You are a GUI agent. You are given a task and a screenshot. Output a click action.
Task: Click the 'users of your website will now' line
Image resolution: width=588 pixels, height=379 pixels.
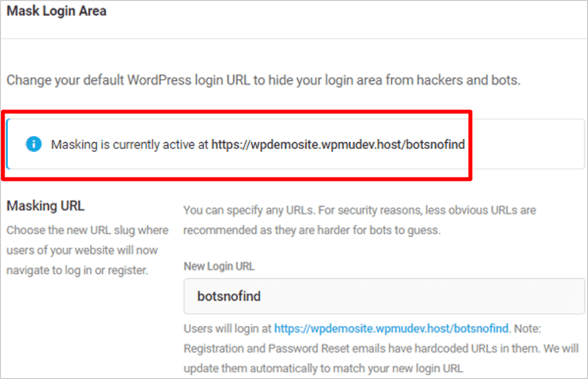coord(82,250)
